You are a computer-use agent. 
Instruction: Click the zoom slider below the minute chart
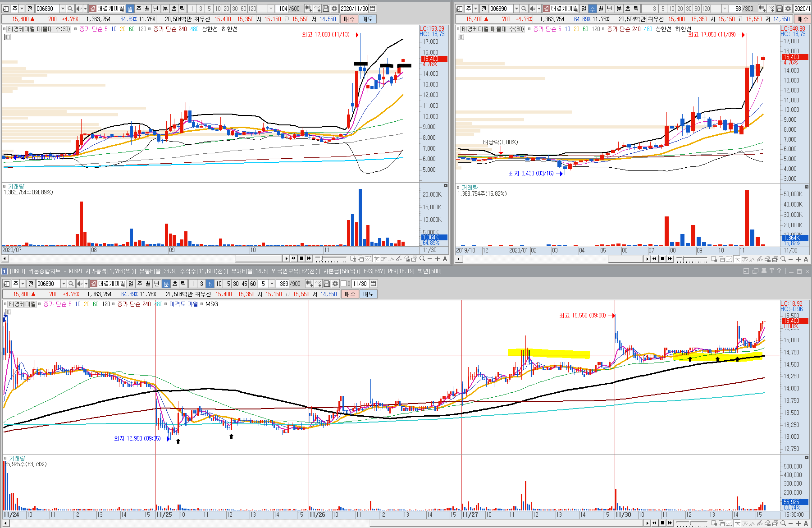coord(692,523)
